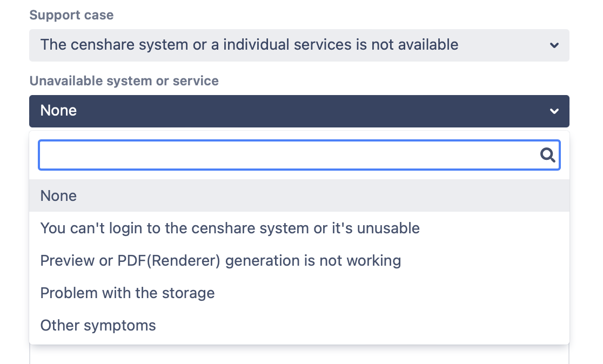Image resolution: width=603 pixels, height=364 pixels.
Task: Click the "Support case" field label
Action: 71,15
